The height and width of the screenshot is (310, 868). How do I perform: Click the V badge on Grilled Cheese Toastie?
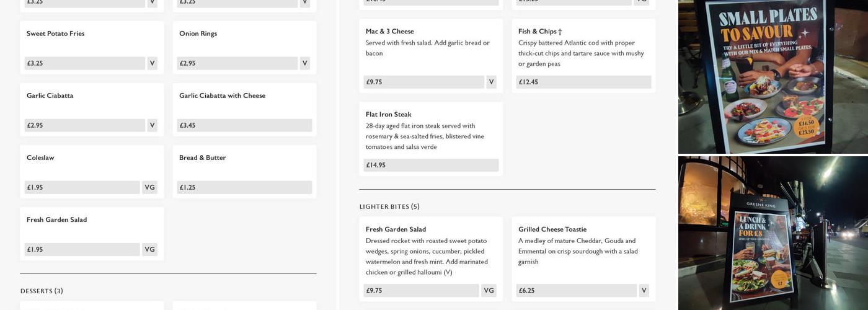[x=644, y=290]
